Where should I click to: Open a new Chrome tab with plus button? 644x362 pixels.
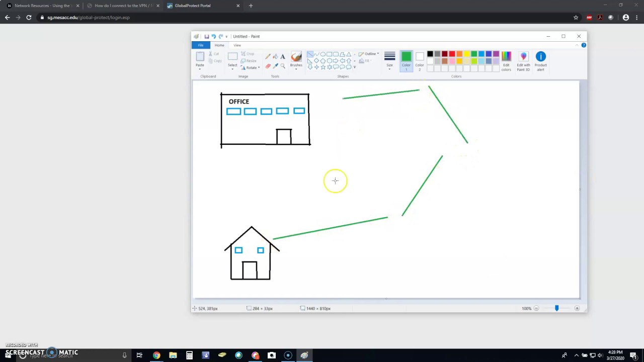[251, 6]
